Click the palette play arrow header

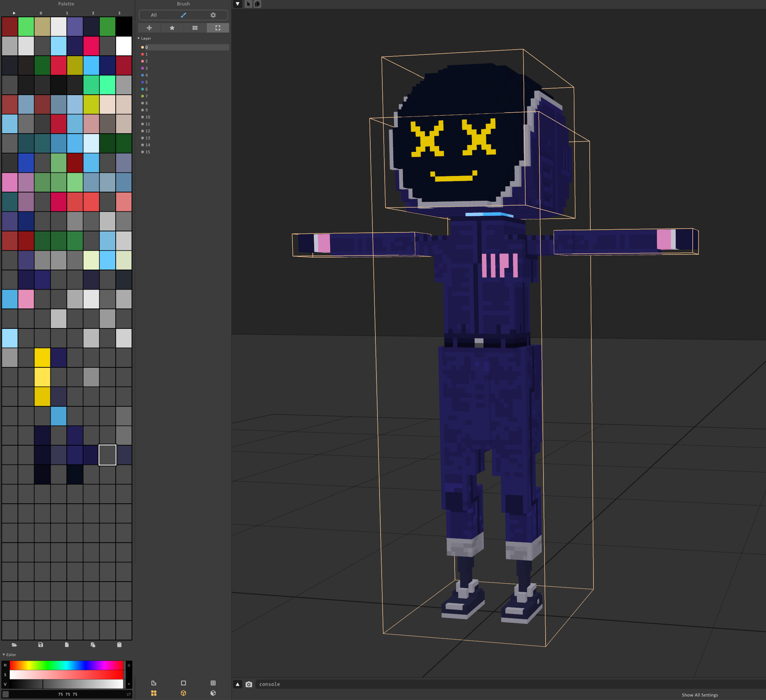pos(14,13)
